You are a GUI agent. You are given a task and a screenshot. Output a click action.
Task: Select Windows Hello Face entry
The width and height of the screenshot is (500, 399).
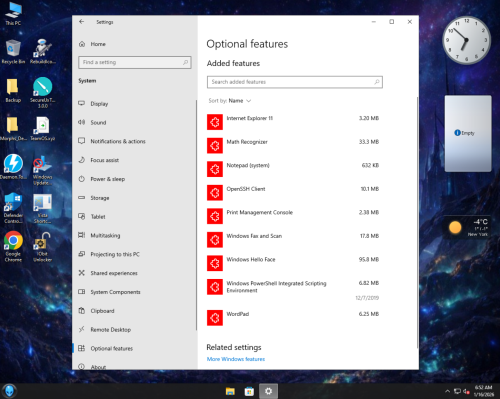click(x=295, y=263)
